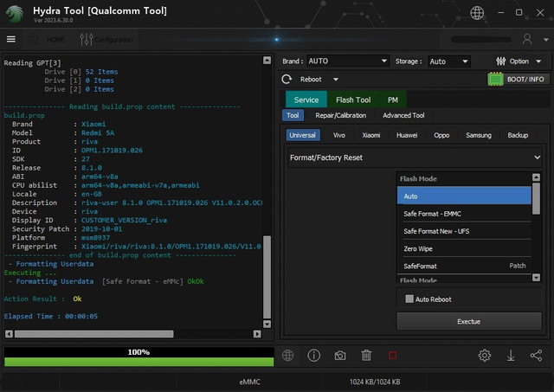Go to the HOME tab
Screen dimensions: 554x392
(x=48, y=39)
